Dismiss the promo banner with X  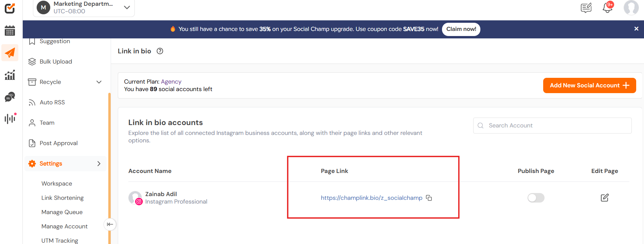point(637,29)
